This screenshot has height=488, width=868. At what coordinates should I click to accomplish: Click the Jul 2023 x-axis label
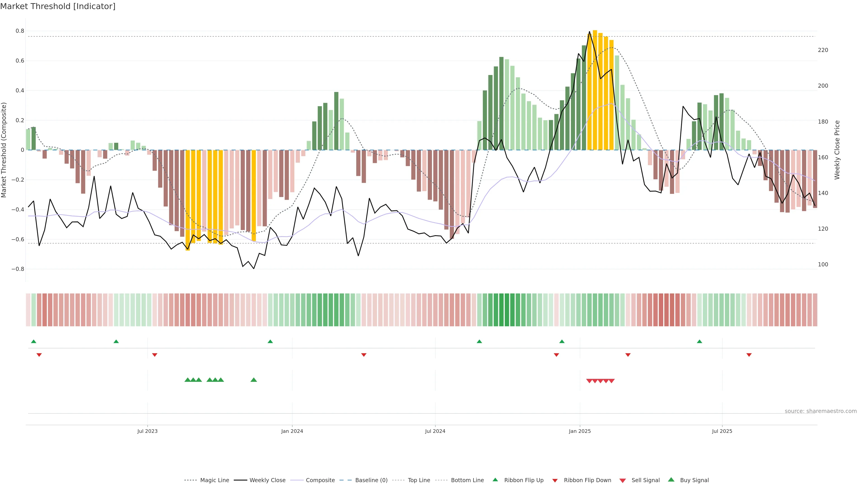[147, 431]
